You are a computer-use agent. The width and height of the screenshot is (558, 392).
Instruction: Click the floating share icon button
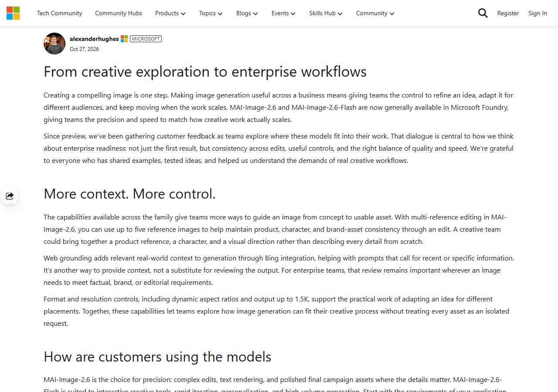pos(10,196)
